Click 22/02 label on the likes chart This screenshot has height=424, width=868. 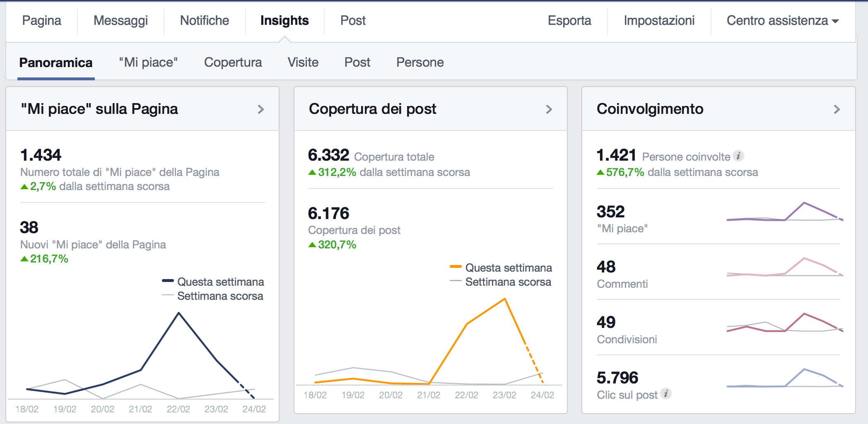point(178,409)
